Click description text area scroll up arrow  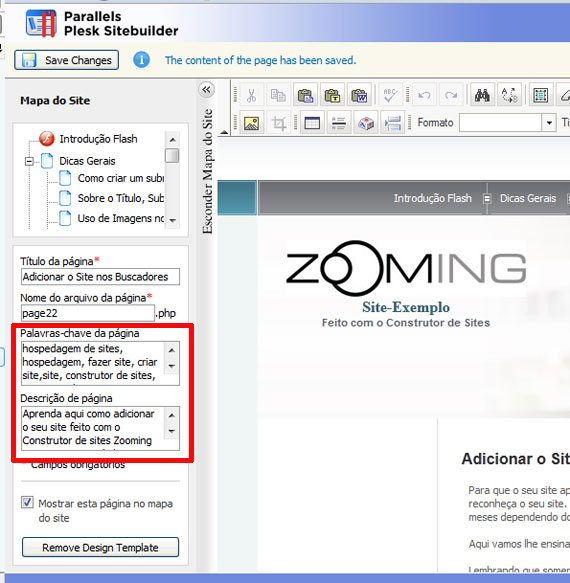point(171,415)
